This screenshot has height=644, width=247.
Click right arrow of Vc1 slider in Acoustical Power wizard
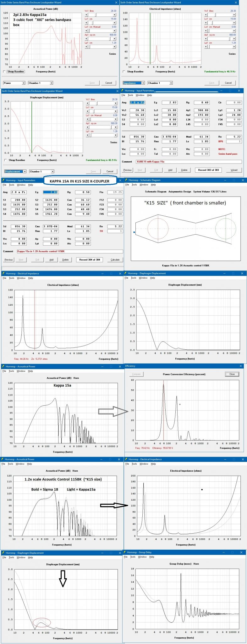[x=115, y=15]
